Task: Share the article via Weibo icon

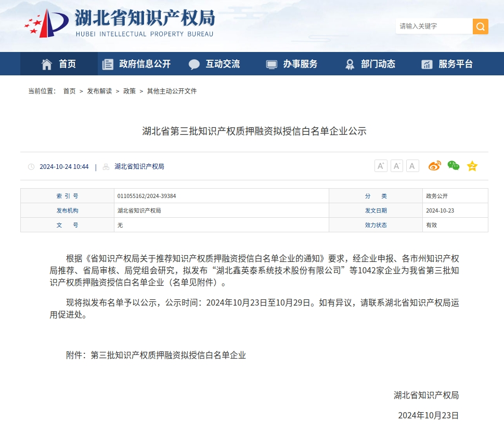Action: pyautogui.click(x=435, y=165)
